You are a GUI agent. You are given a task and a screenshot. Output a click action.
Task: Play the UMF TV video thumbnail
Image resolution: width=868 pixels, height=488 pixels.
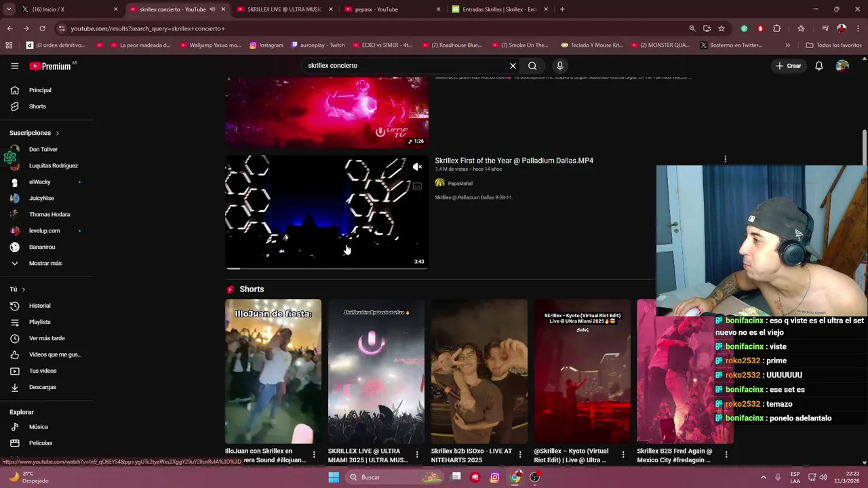point(327,113)
